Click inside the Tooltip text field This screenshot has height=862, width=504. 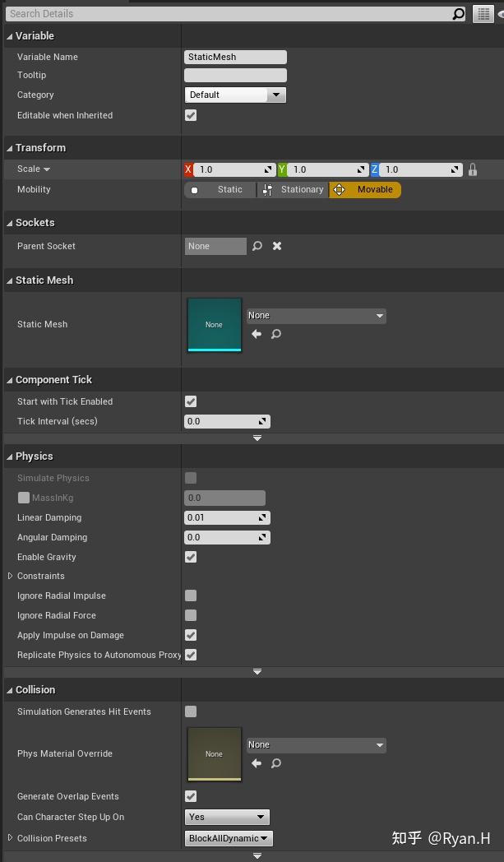click(x=235, y=75)
